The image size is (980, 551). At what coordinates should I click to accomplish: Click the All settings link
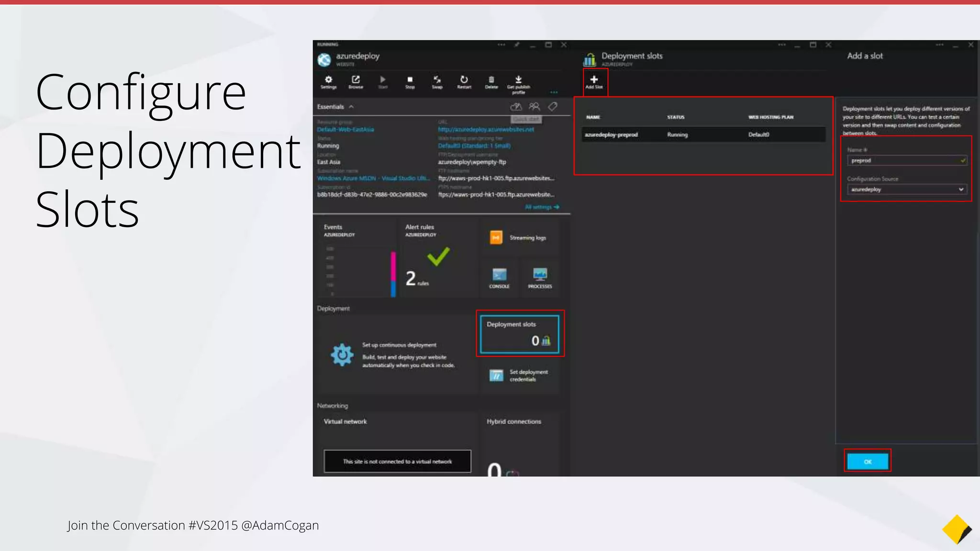tap(542, 207)
